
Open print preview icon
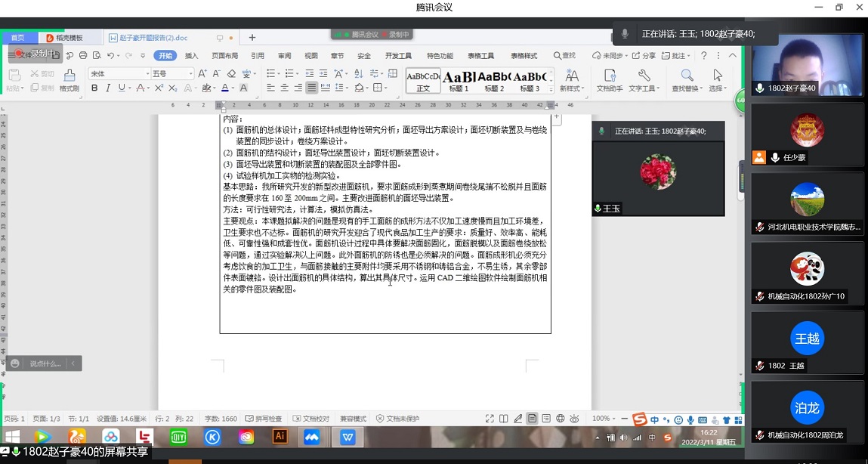(97, 55)
